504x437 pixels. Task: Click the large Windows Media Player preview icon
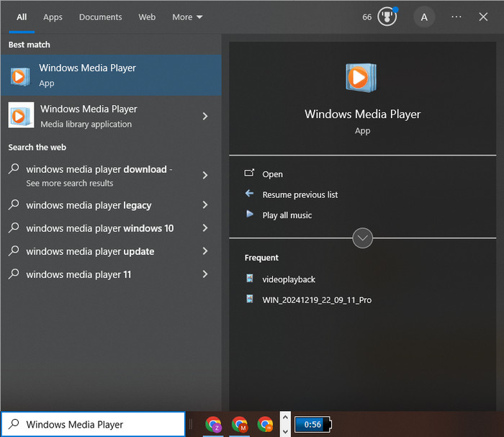(361, 78)
